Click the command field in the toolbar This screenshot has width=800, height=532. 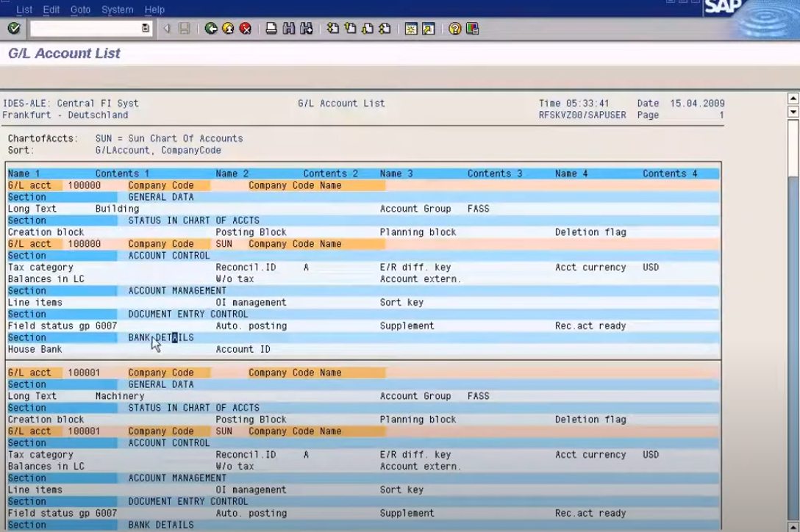91,29
